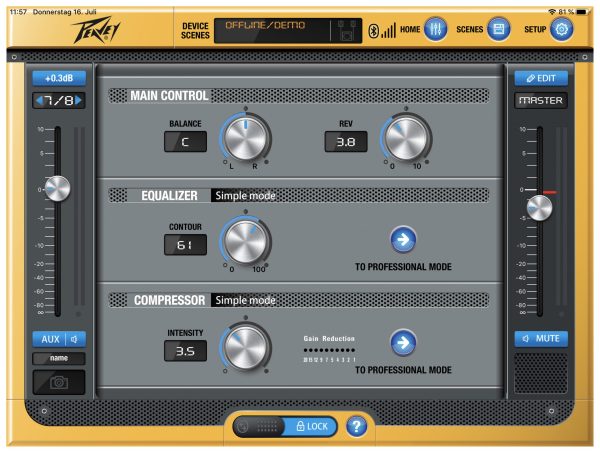
Task: Select next channel with right arrow
Action: tap(78, 100)
